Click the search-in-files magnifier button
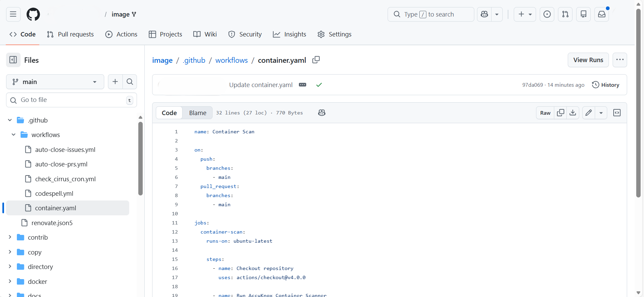 pyautogui.click(x=130, y=82)
